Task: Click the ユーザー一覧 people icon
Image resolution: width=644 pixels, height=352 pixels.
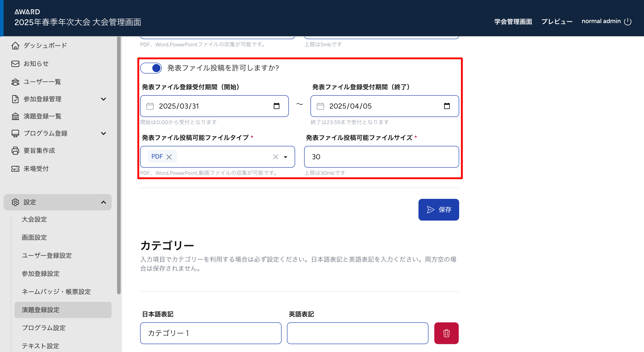Action: [15, 82]
